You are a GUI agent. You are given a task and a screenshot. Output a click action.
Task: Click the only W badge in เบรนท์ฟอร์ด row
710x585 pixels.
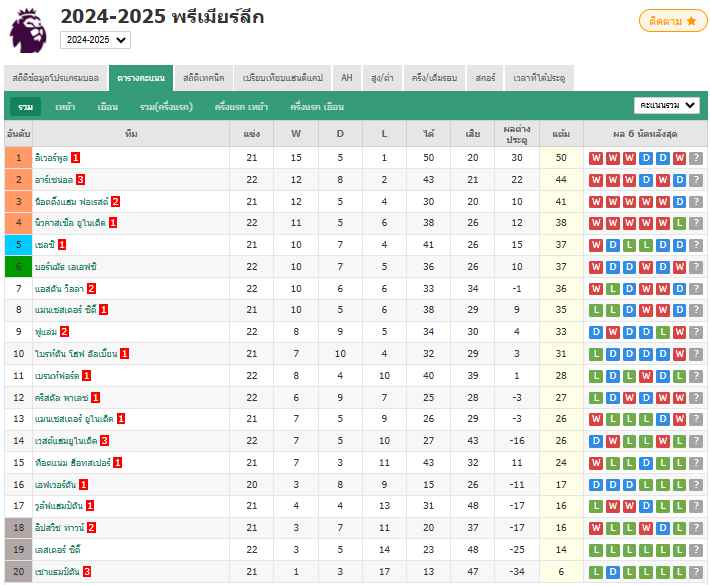pos(646,376)
